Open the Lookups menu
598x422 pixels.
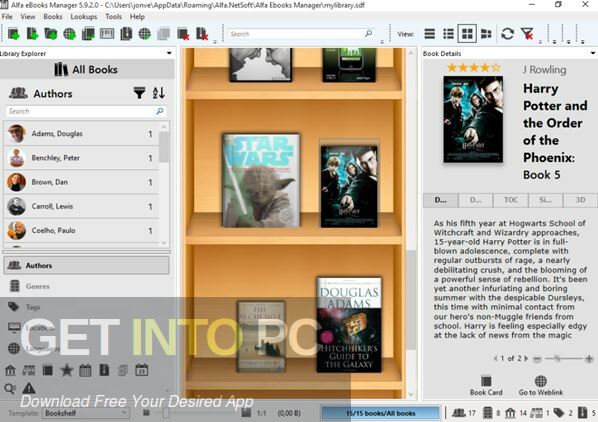pos(84,17)
